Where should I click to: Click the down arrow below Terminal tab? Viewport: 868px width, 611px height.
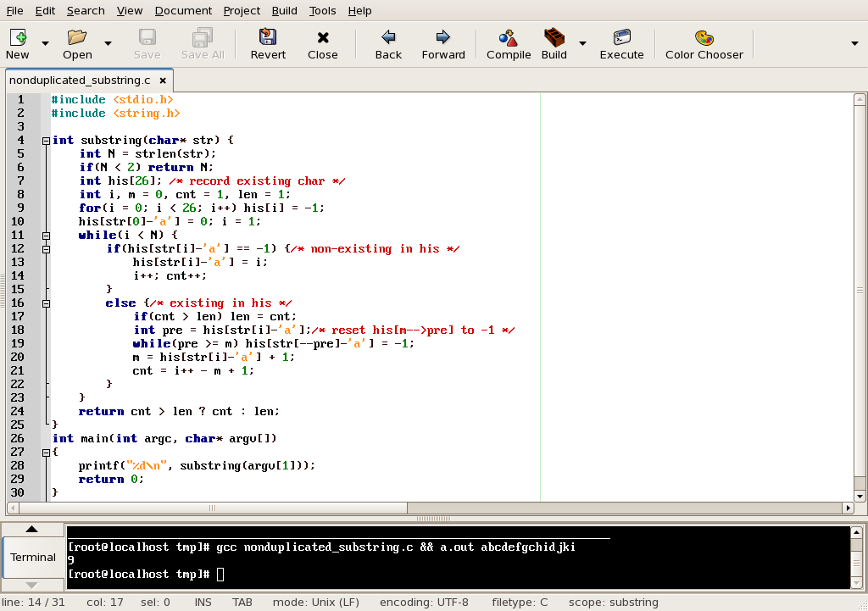[32, 585]
